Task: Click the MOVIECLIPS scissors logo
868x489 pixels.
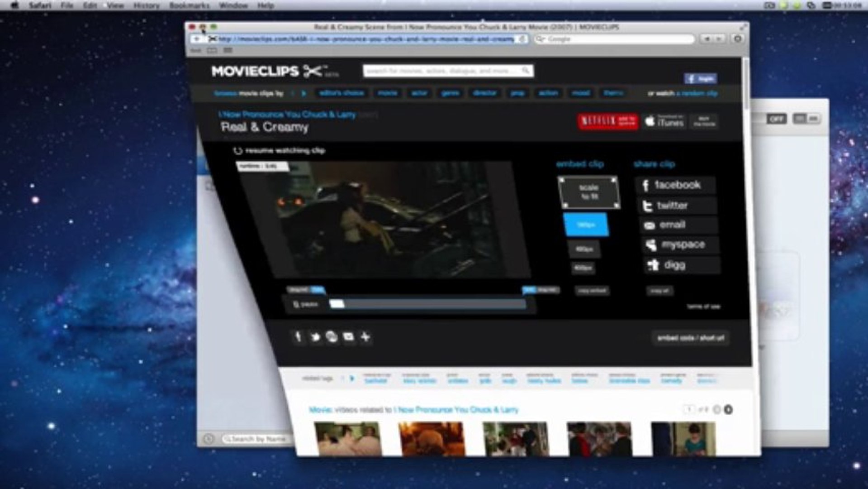Action: click(x=312, y=72)
